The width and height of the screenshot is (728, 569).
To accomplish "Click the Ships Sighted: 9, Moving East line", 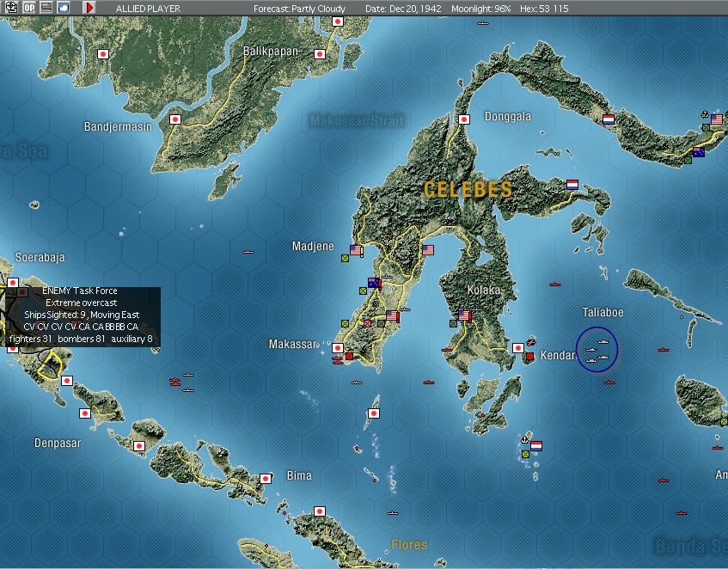I will click(x=82, y=315).
